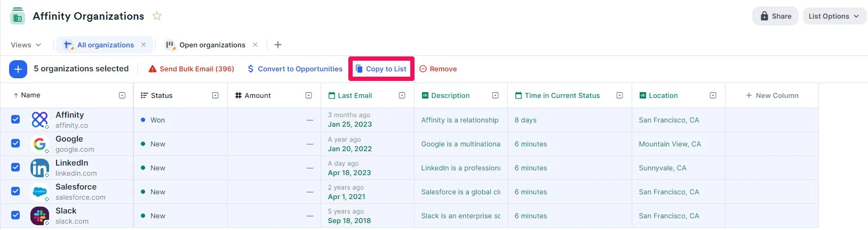The height and width of the screenshot is (230, 868).
Task: Add a new view with plus icon
Action: tap(278, 45)
